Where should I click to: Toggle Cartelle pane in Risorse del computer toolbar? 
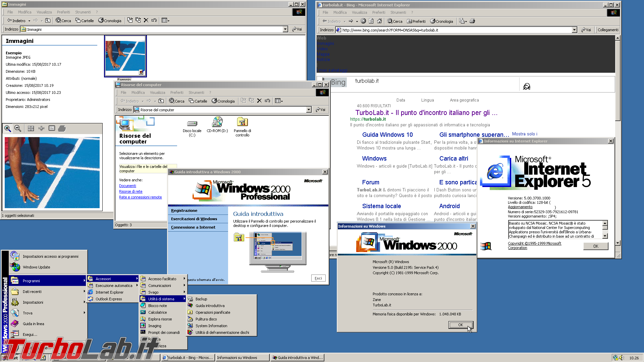[x=198, y=101]
